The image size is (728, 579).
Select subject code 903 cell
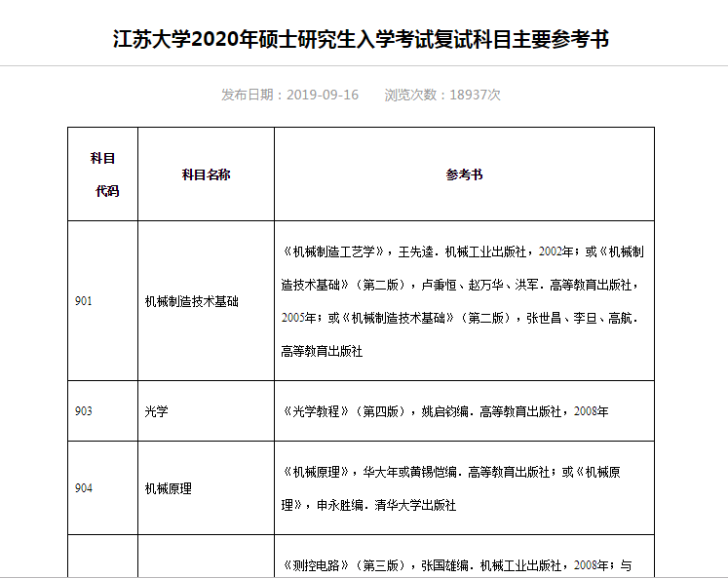pyautogui.click(x=102, y=411)
